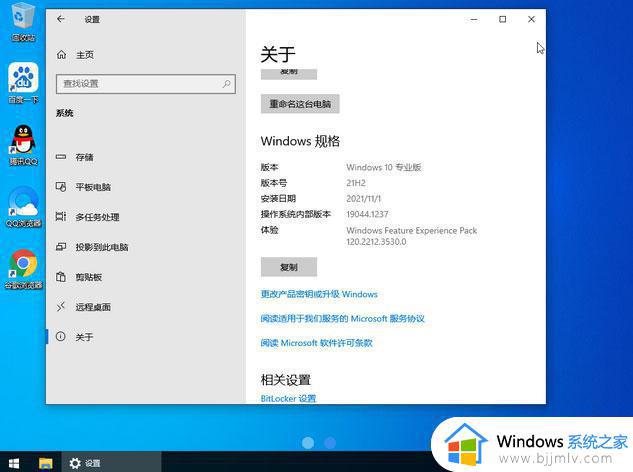This screenshot has width=633, height=472.
Task: Click the partially hidden Copy button under the About title
Action: [289, 74]
